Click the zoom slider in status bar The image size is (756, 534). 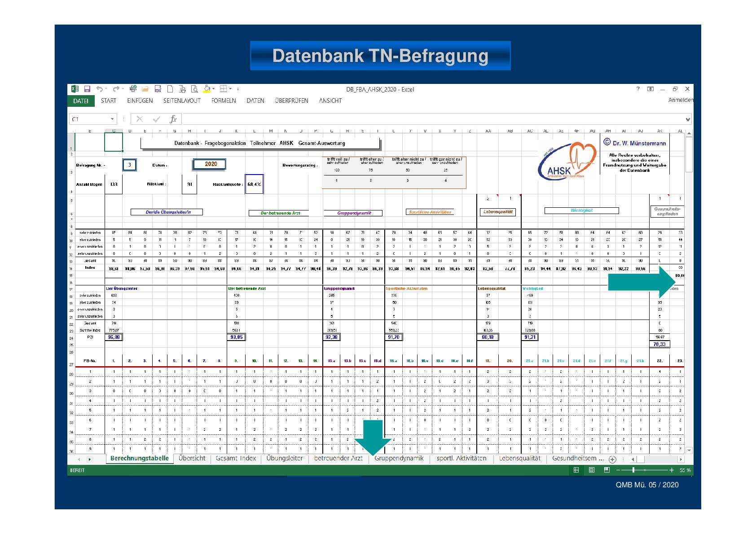click(633, 470)
